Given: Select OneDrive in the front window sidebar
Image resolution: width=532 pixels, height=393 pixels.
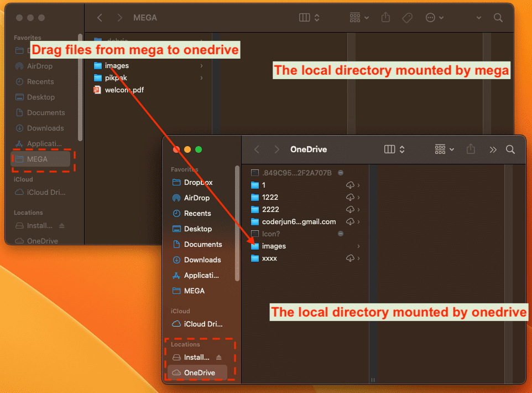Looking at the screenshot, I should (197, 373).
